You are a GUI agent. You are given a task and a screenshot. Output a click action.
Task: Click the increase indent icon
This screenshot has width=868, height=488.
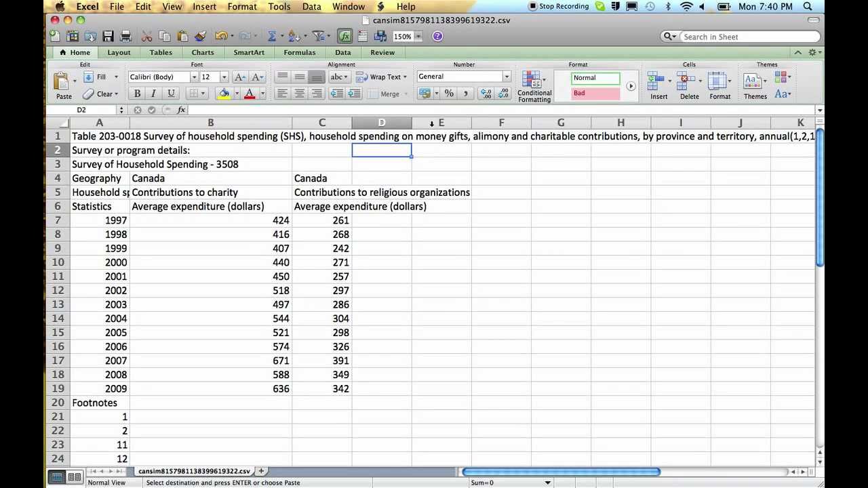pos(354,94)
